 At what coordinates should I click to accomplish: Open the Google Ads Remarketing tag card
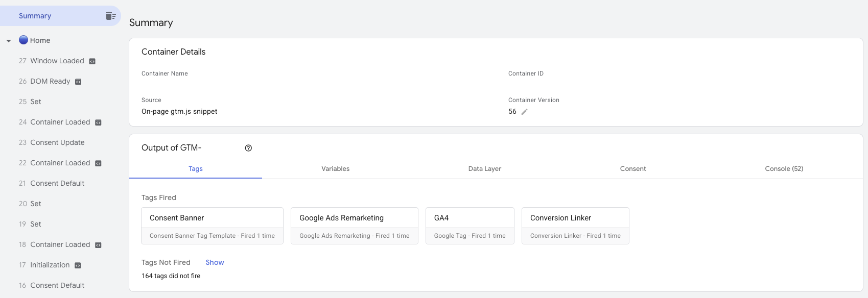[354, 226]
